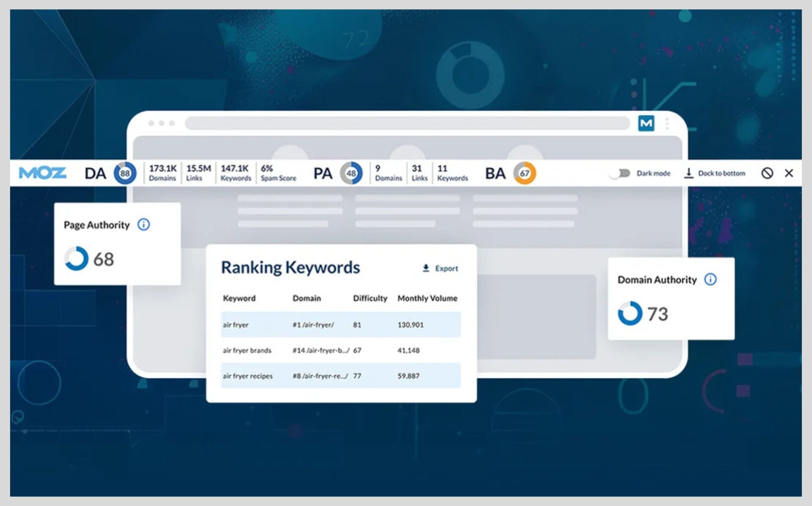The image size is (812, 506).
Task: Select the 'air fryer recipes' keyword cell
Action: (x=248, y=376)
